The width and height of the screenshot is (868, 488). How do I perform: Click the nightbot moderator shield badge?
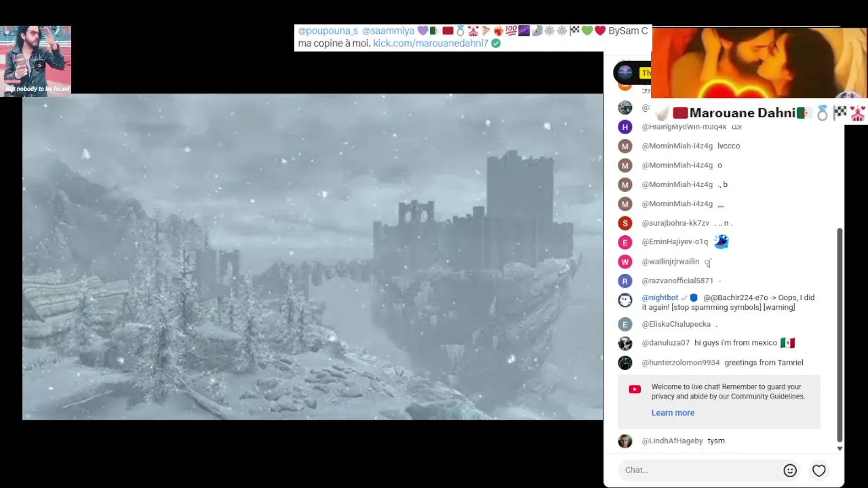point(694,298)
